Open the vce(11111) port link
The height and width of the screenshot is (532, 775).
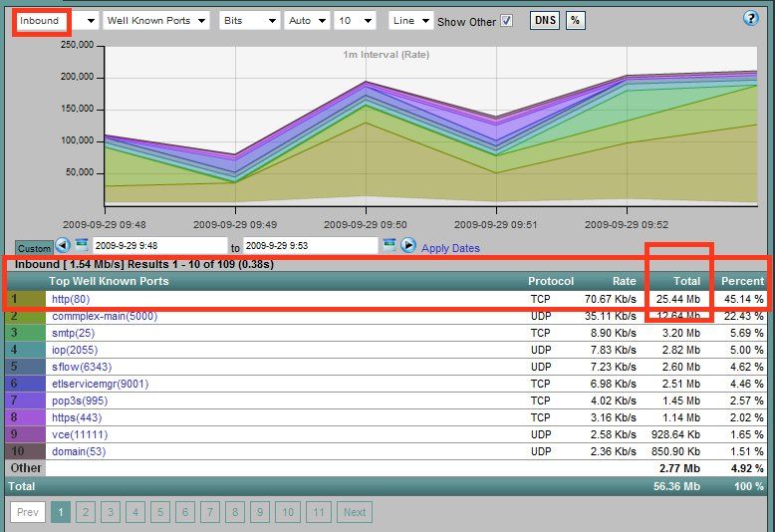pyautogui.click(x=80, y=434)
